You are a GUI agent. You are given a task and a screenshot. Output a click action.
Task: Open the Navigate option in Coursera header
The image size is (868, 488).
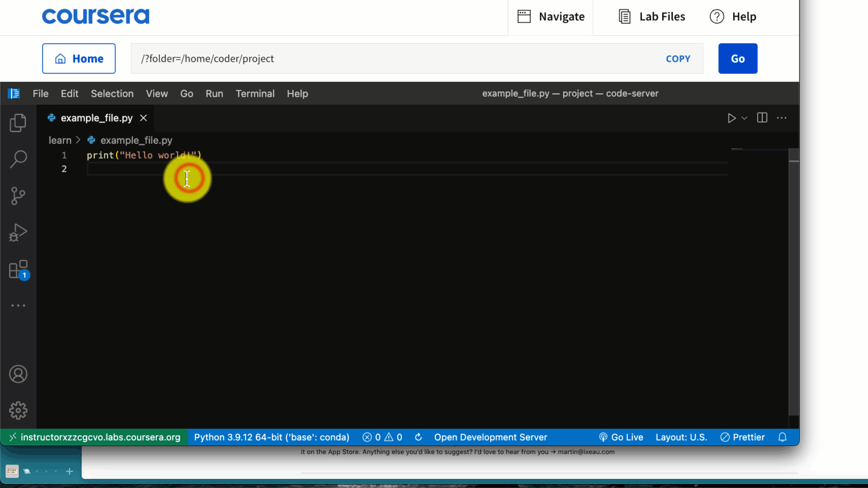point(551,17)
